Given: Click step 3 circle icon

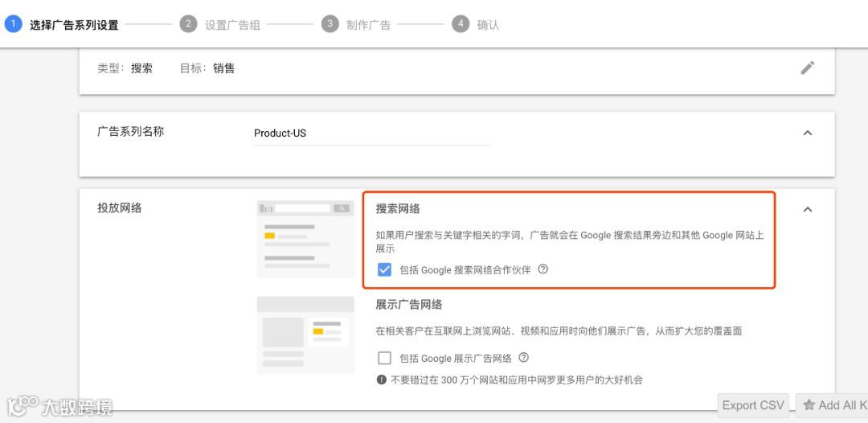Looking at the screenshot, I should [x=330, y=24].
